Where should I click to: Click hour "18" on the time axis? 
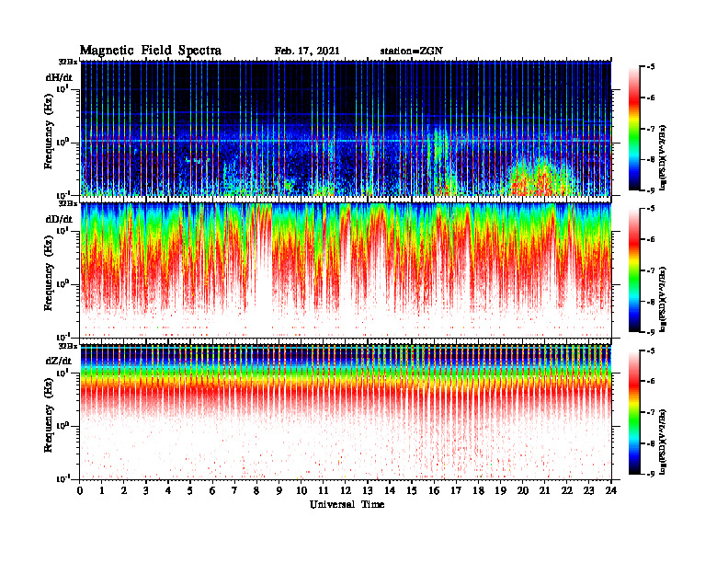[478, 490]
